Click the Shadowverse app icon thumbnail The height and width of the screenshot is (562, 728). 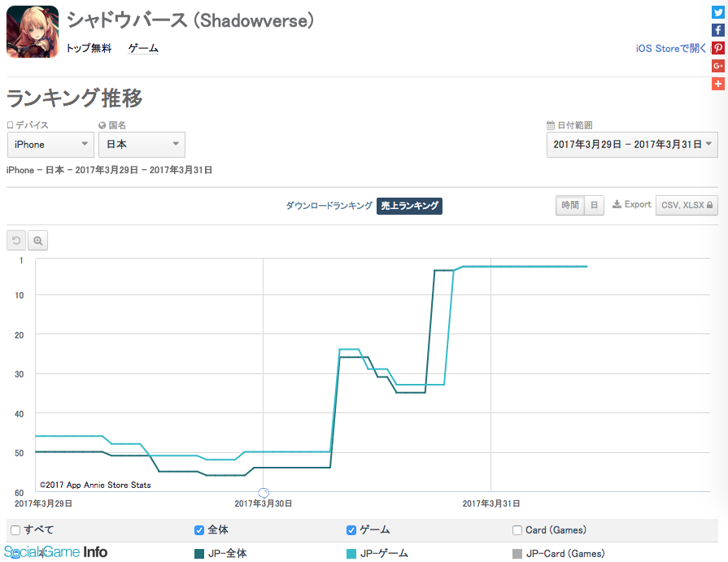click(x=33, y=32)
